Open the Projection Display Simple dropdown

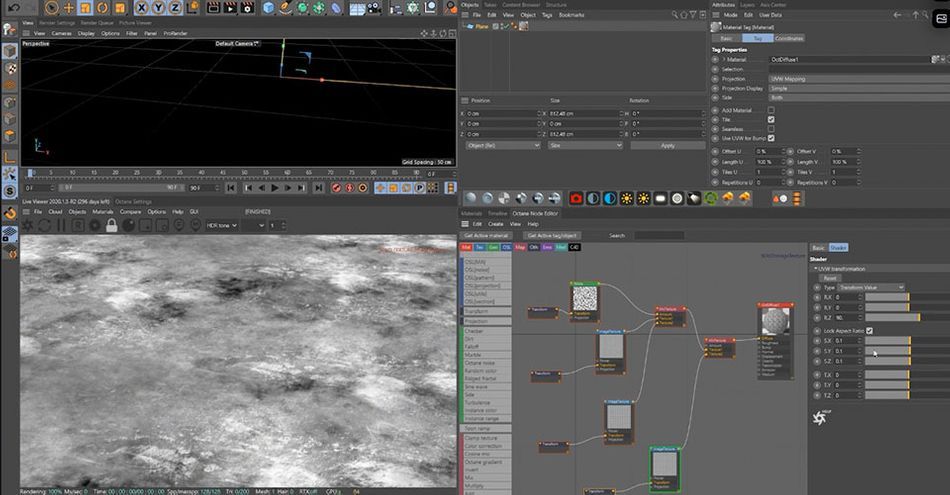[x=859, y=88]
